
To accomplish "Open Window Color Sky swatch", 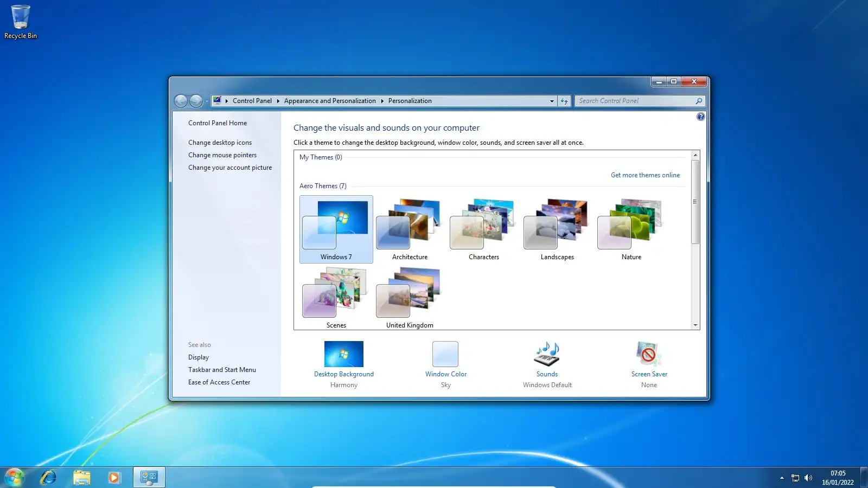I will [x=445, y=354].
